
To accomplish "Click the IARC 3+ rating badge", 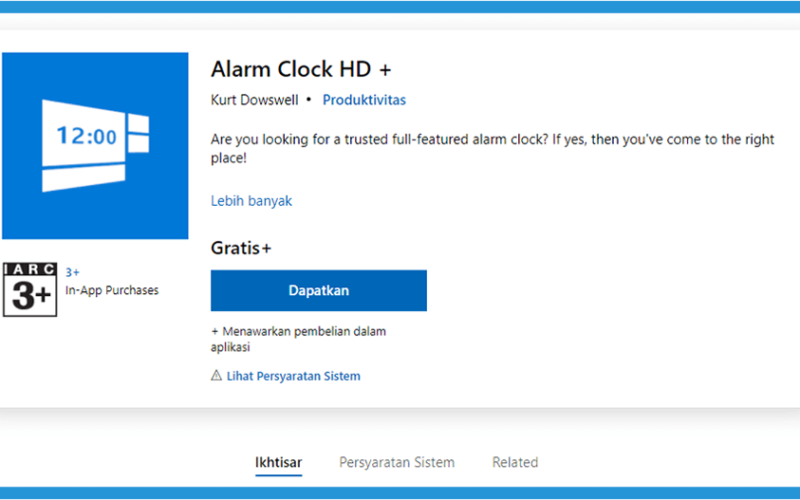I will coord(30,289).
